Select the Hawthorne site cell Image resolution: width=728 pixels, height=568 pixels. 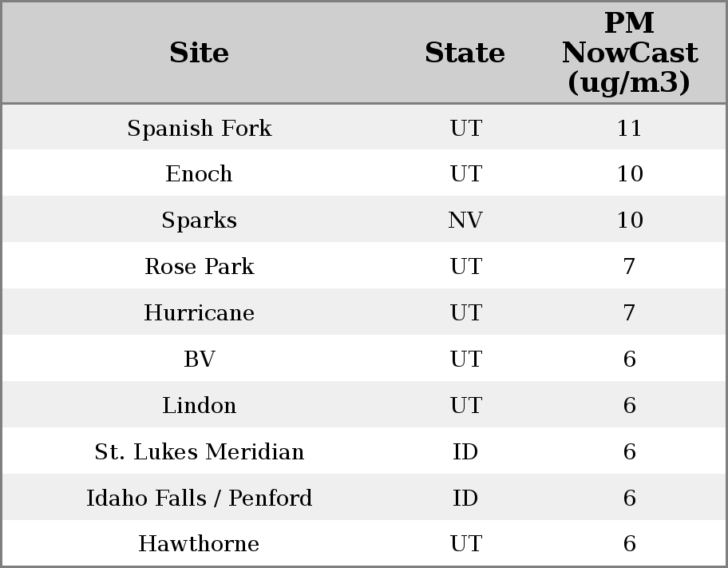(199, 544)
